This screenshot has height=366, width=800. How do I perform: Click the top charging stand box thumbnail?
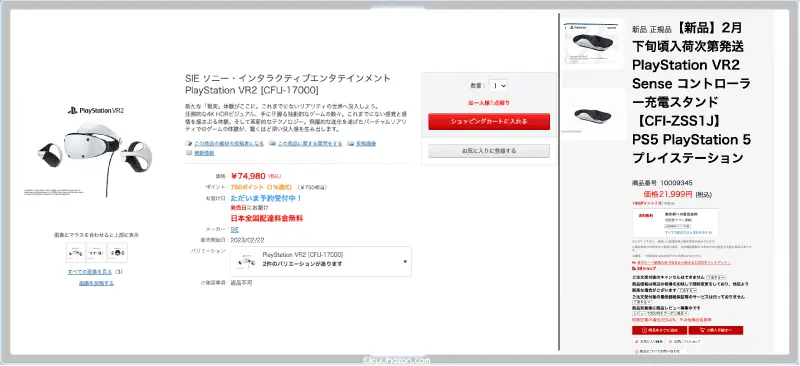593,43
